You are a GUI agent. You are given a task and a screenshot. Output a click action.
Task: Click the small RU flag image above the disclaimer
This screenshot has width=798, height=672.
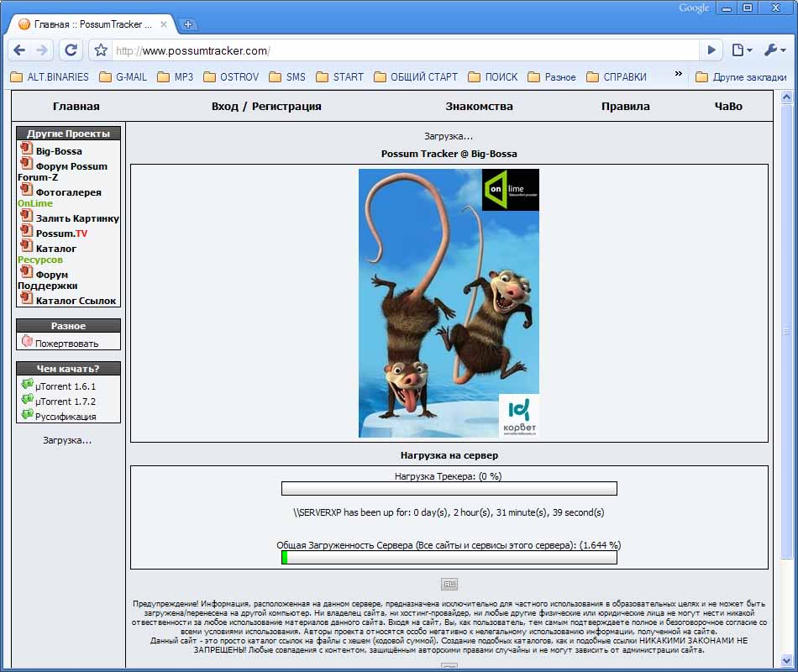click(449, 584)
